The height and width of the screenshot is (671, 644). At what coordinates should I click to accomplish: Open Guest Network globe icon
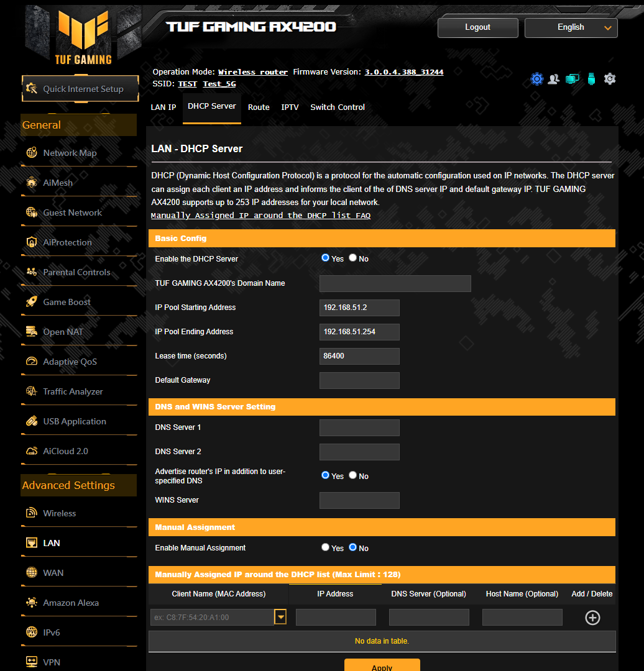[32, 212]
